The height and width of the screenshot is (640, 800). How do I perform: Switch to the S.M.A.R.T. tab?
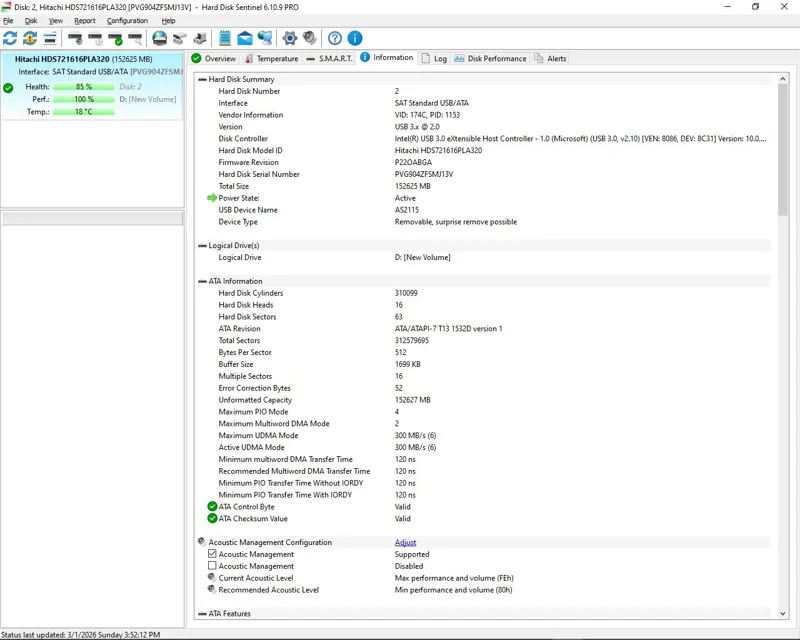(x=330, y=59)
